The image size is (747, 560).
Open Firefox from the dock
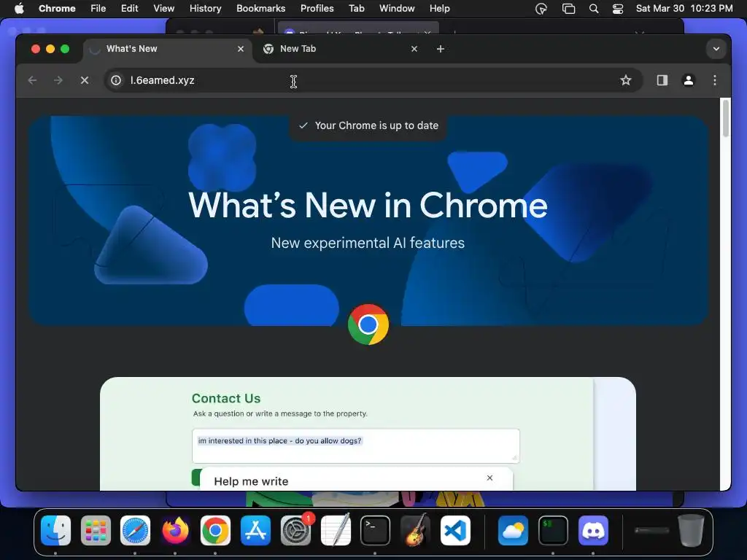[x=175, y=530]
